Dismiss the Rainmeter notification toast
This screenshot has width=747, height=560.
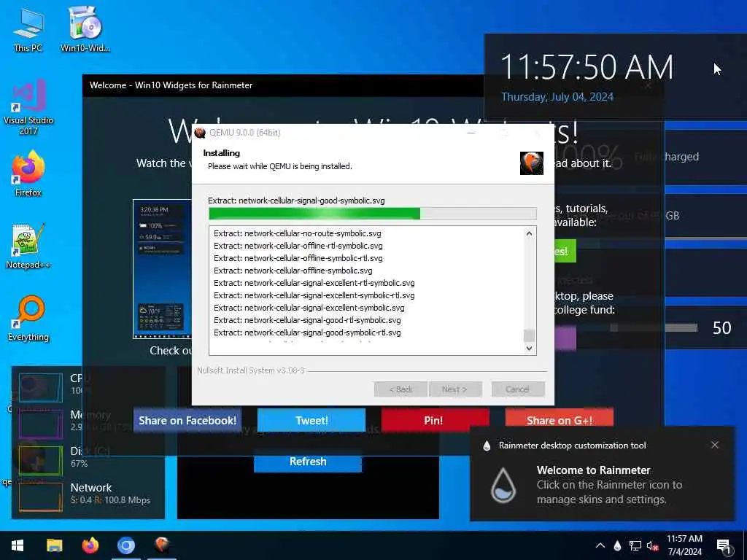pos(715,445)
